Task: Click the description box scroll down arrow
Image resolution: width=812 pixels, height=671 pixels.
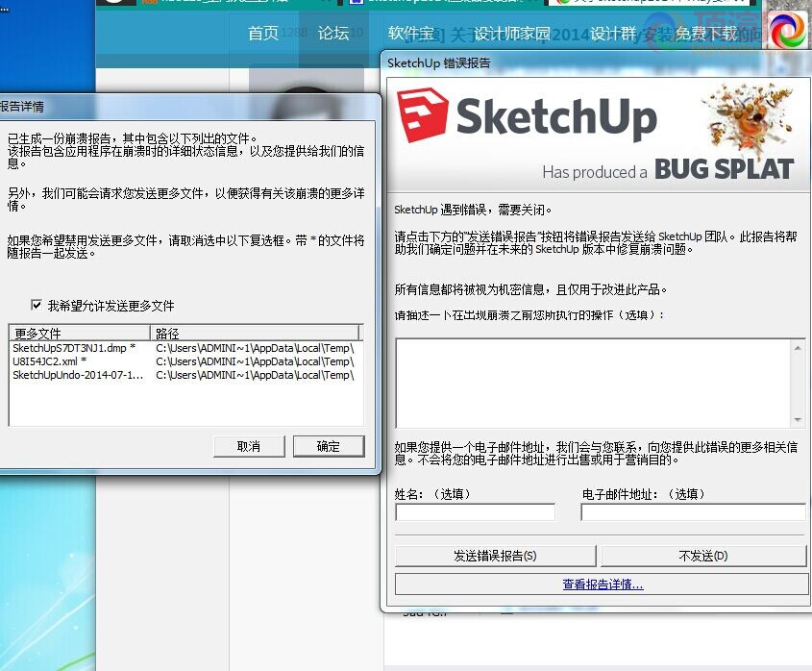Action: coord(798,419)
